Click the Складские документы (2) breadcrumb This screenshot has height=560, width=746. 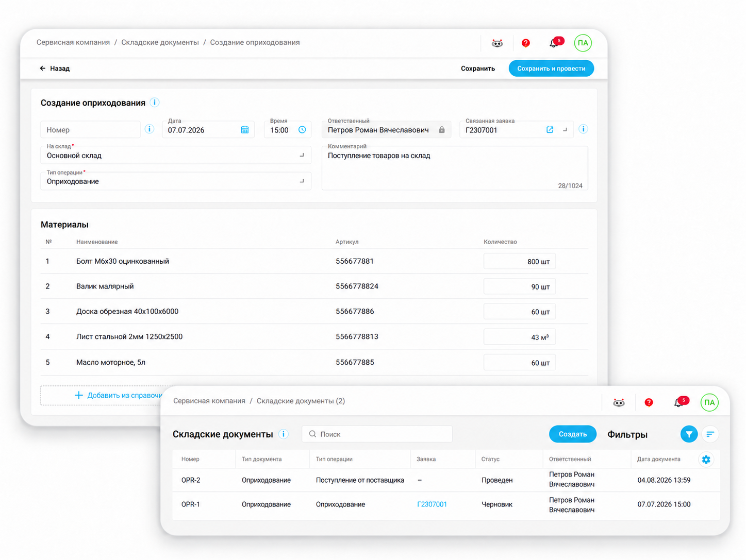[x=301, y=401]
